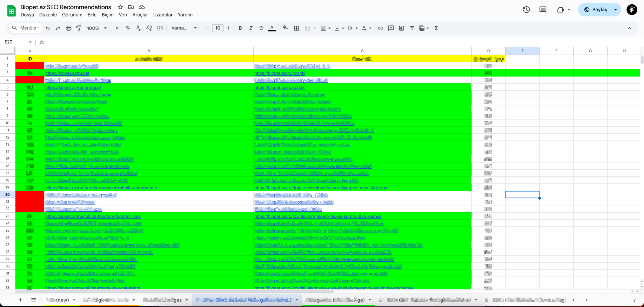Screen dimensions: 644x307
Task: Click the Menüler search box
Action: [25, 28]
